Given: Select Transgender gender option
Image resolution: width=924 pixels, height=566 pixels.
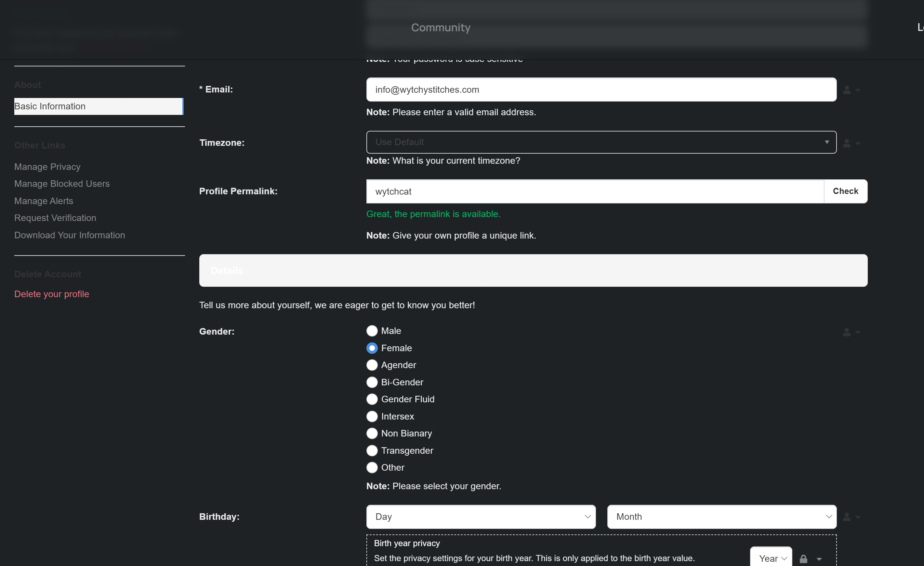Looking at the screenshot, I should (x=372, y=450).
